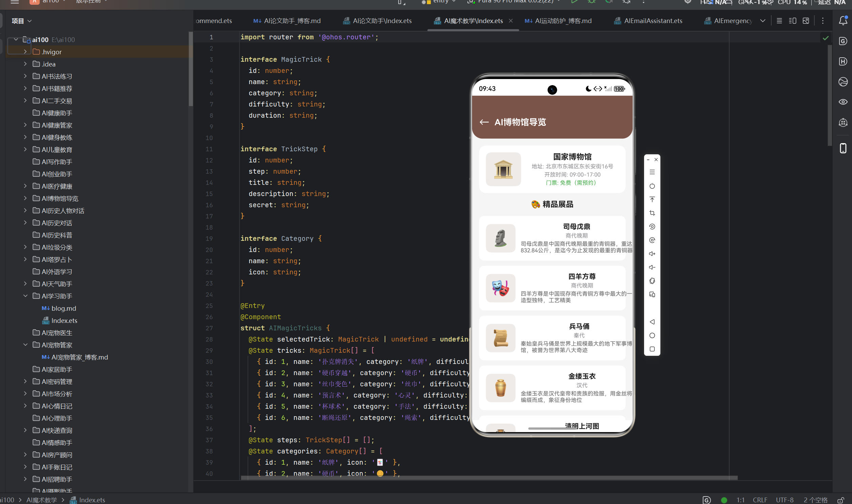
Task: Open the emulator toolbar hamburger menu
Action: 652,172
